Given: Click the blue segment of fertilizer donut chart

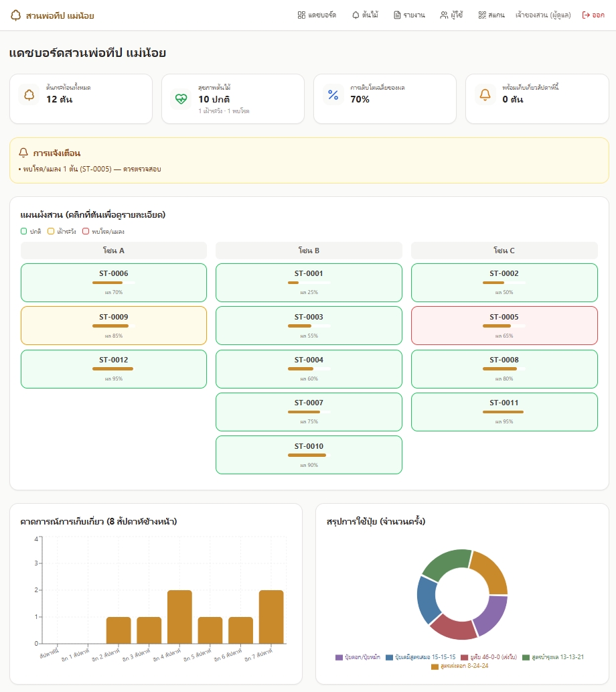Looking at the screenshot, I should [x=427, y=600].
